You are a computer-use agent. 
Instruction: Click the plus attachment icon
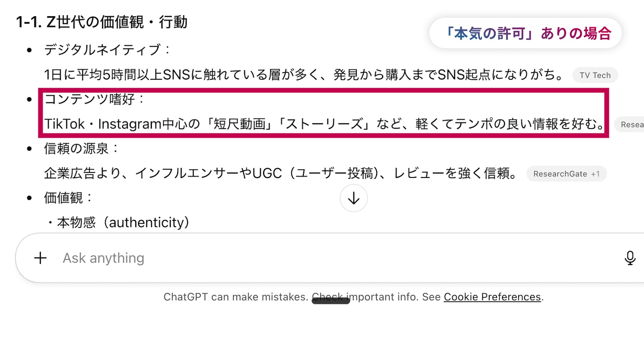pyautogui.click(x=40, y=258)
